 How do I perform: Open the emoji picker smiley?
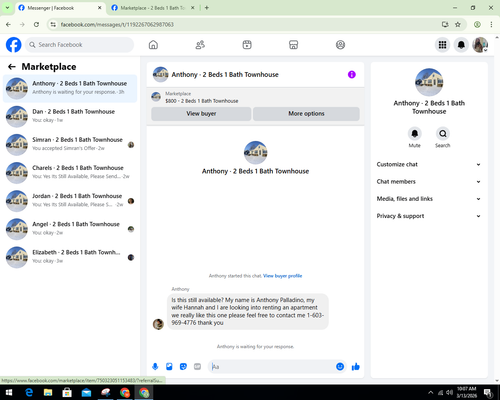click(340, 367)
